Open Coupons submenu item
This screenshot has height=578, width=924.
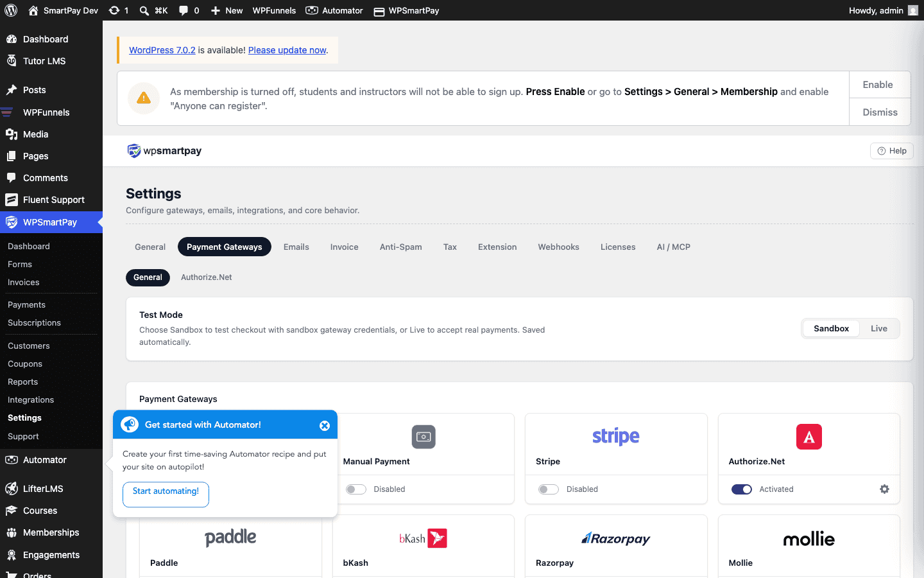pos(25,364)
